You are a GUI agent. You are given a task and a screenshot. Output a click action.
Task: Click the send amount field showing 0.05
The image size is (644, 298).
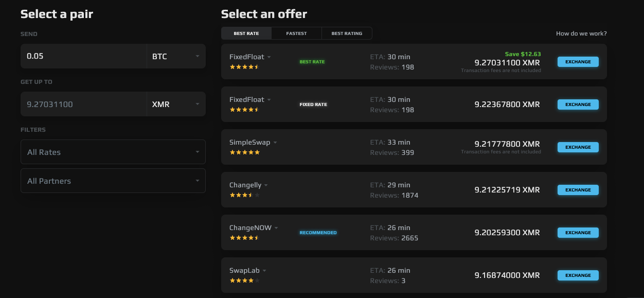point(83,56)
